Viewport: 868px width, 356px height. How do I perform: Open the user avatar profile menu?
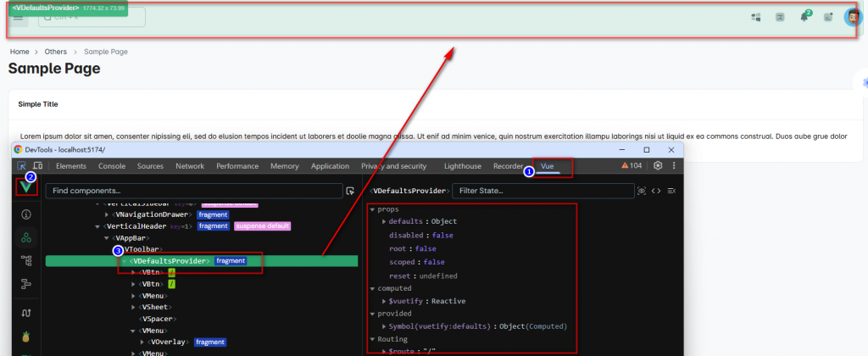[853, 17]
